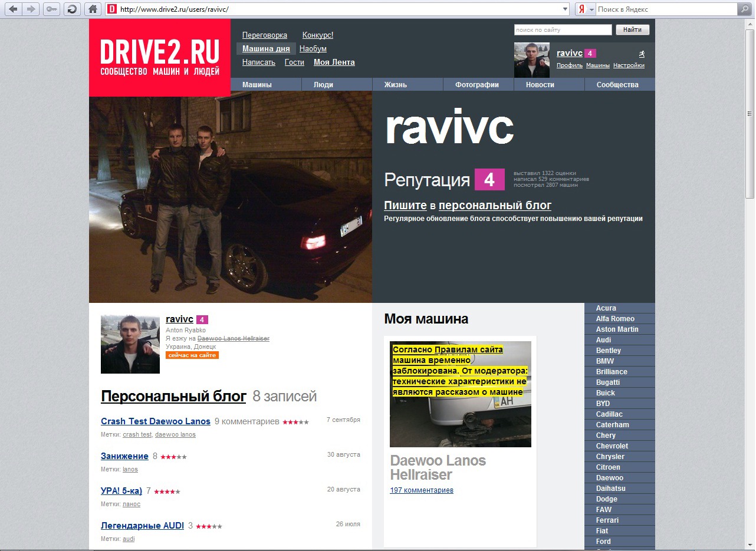
Task: Open the Моя Лента feed link
Action: tap(334, 62)
